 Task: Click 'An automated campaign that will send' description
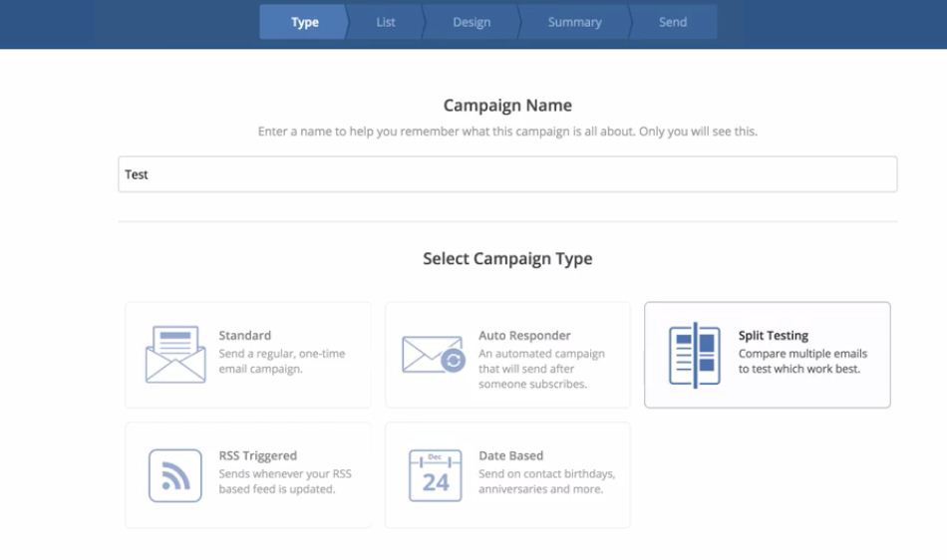click(541, 369)
